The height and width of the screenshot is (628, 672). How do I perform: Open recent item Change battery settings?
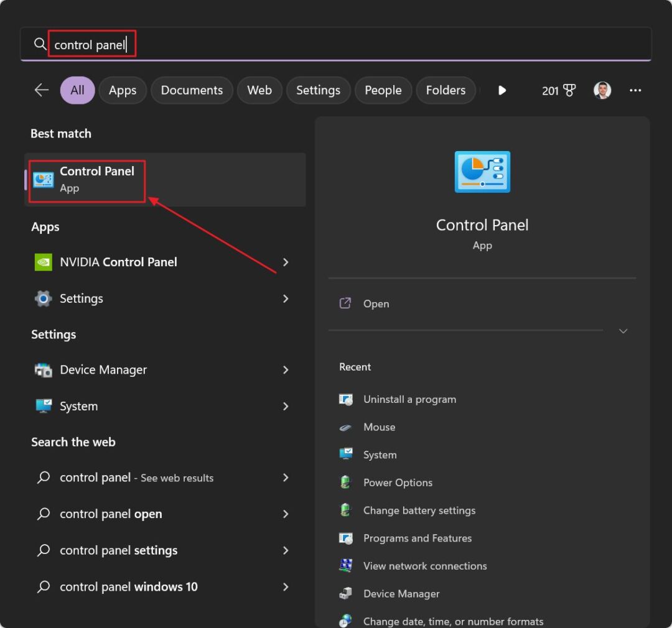pos(419,510)
